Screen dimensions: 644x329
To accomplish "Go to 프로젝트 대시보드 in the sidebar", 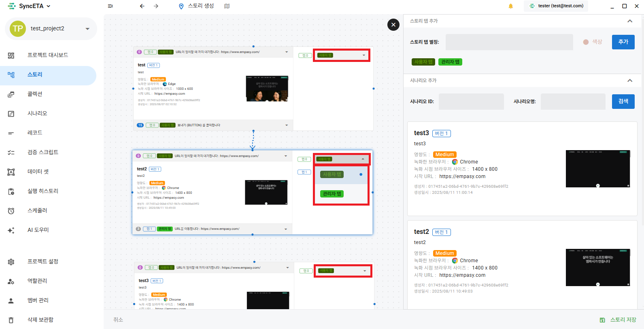I will (x=47, y=55).
